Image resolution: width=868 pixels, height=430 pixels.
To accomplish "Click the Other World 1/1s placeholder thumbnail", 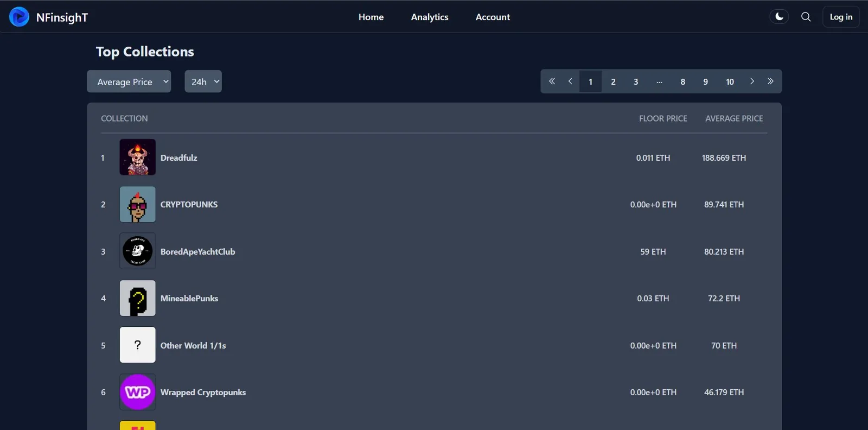I will (137, 345).
